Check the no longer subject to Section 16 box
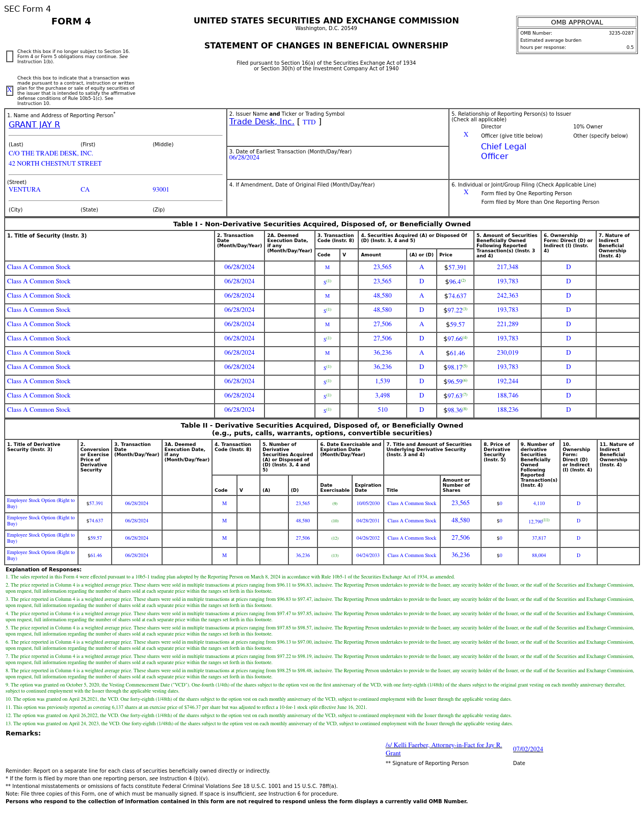The width and height of the screenshot is (644, 817). click(10, 57)
